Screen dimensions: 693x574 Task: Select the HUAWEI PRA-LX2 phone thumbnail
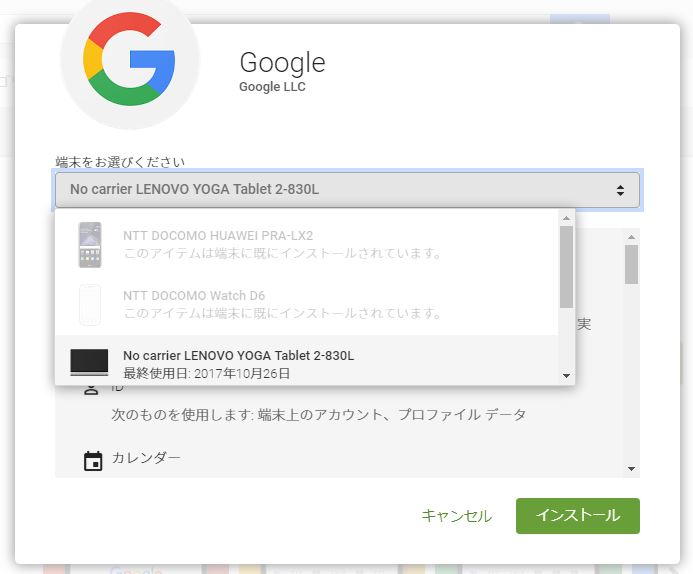click(x=90, y=245)
